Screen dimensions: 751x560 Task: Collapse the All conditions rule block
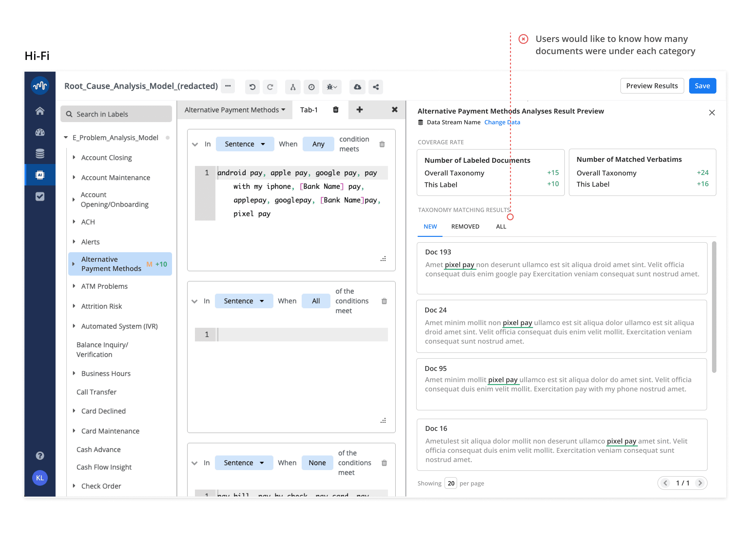194,301
